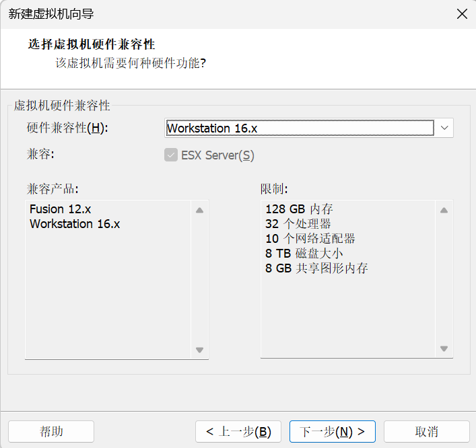
Task: Select the 128 GB 内存 limit entry
Action: tap(299, 209)
